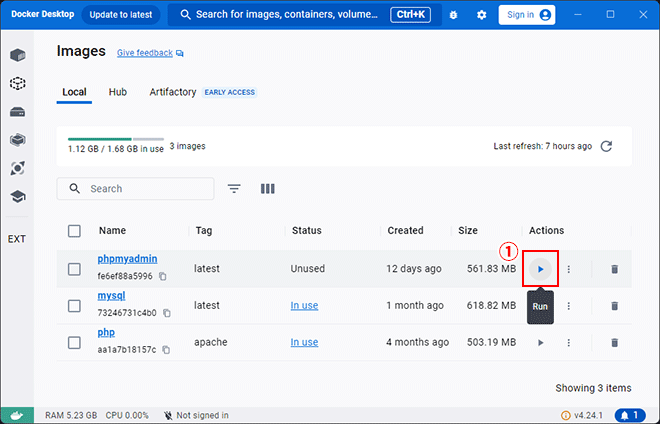Image resolution: width=660 pixels, height=424 pixels.
Task: Sort by the Name column header
Action: (x=112, y=231)
